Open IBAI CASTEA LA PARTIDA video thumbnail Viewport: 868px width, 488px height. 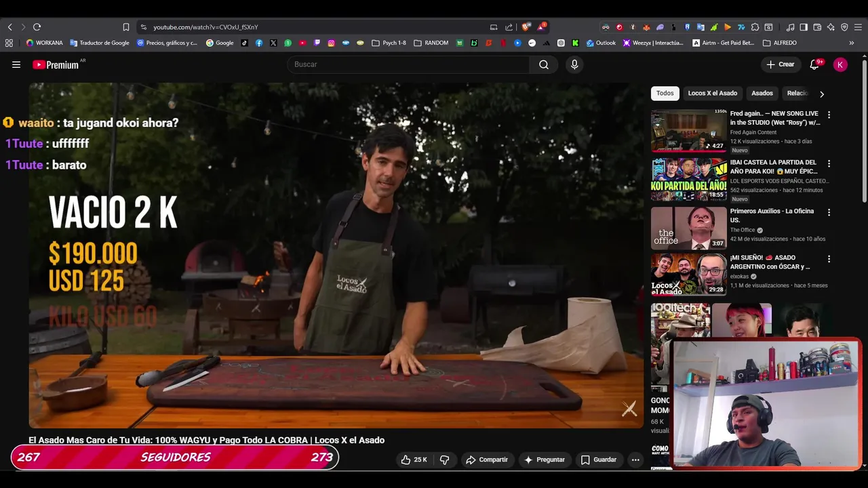tap(688, 180)
